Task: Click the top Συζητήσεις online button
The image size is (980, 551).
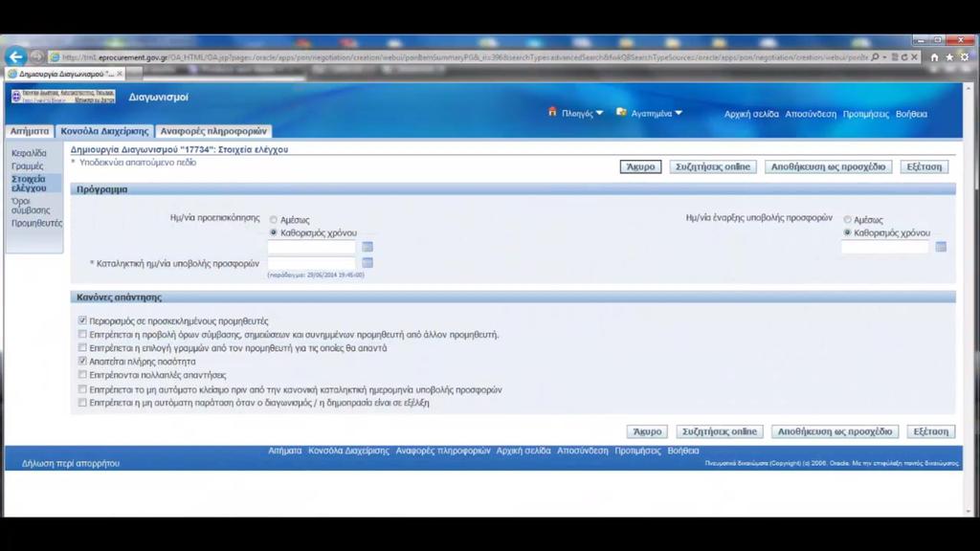Action: point(712,166)
